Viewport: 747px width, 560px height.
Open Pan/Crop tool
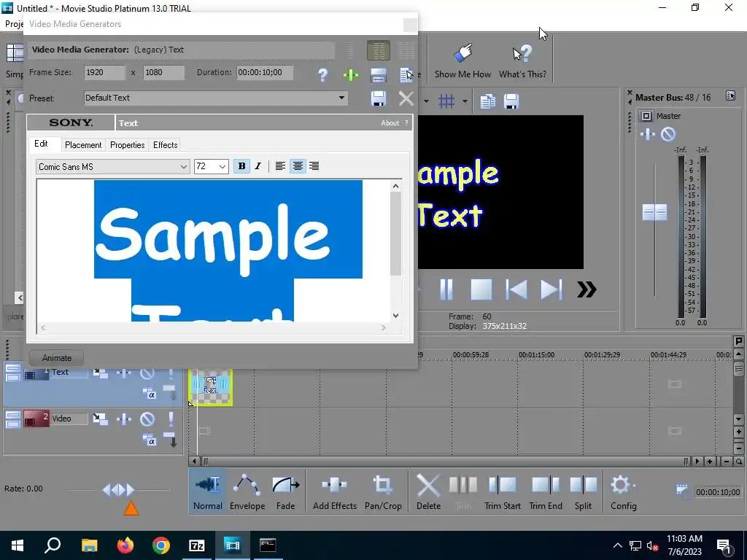pos(383,492)
